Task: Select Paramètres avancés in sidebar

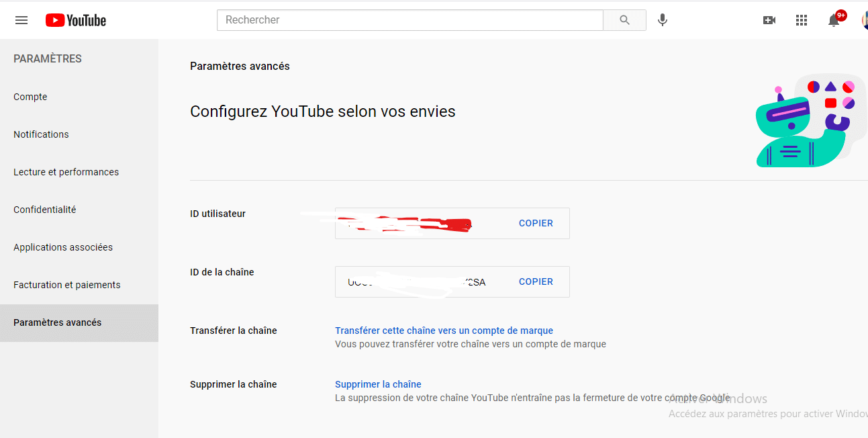Action: (x=79, y=322)
